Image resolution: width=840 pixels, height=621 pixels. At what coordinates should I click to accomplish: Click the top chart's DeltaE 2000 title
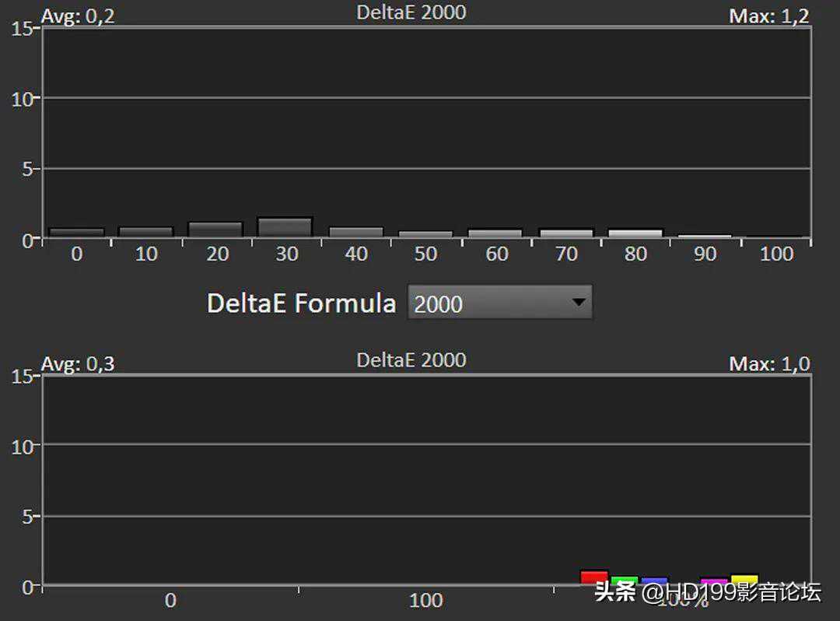(x=411, y=12)
